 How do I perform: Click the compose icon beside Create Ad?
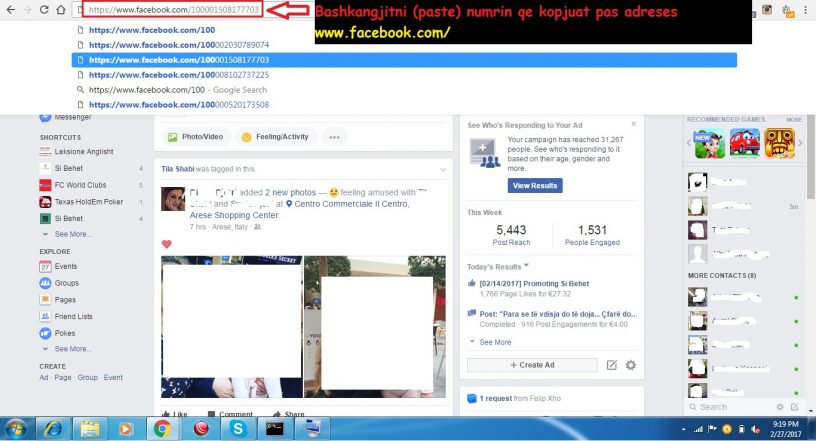611,365
